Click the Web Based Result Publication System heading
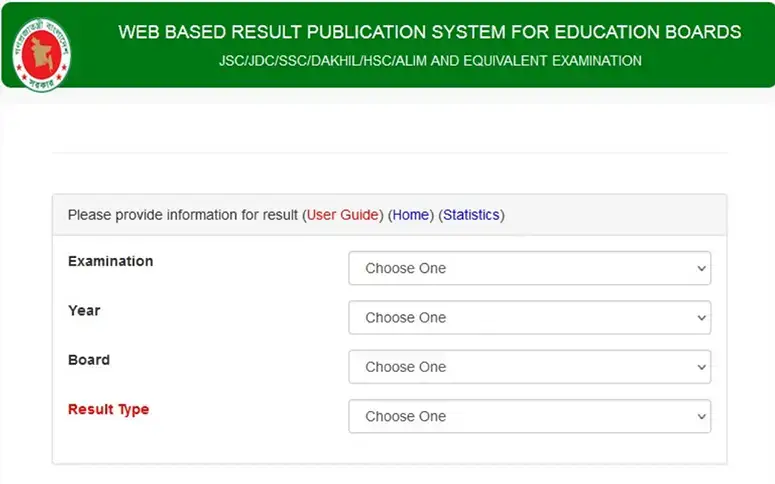 [x=430, y=32]
